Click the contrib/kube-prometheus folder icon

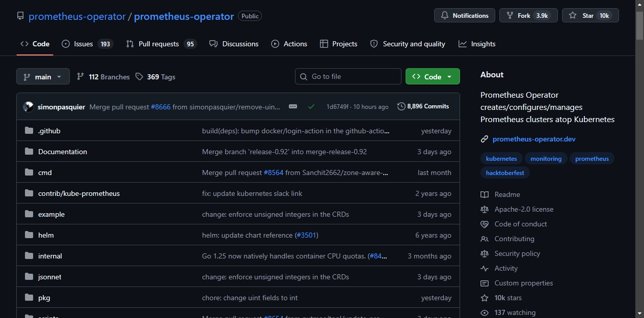click(x=29, y=193)
